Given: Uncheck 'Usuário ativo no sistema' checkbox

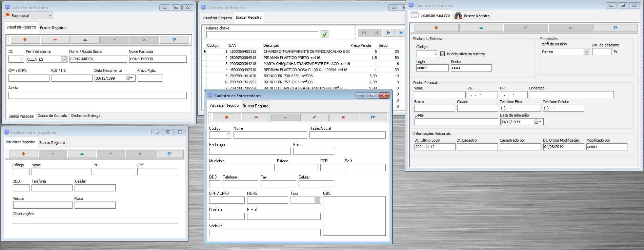Looking at the screenshot, I should click(442, 54).
